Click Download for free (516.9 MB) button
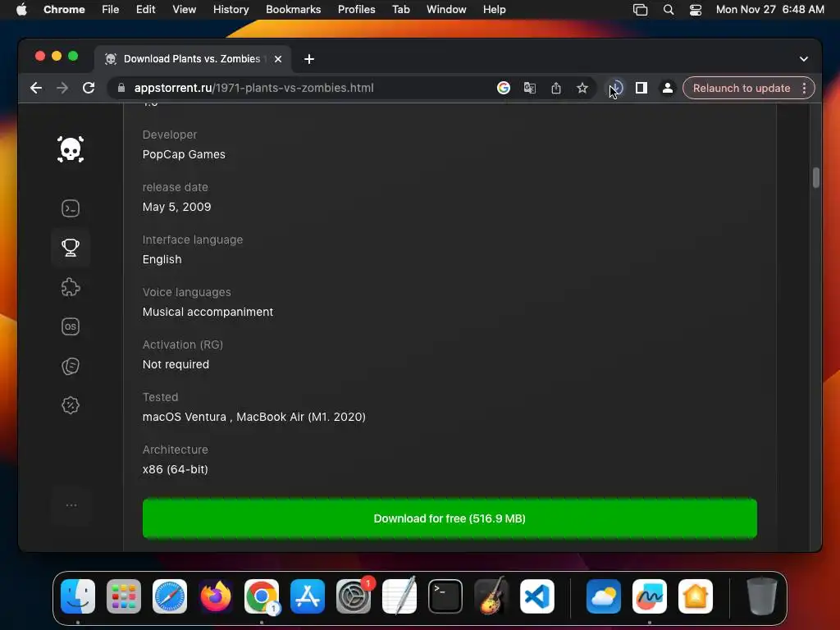The height and width of the screenshot is (630, 840). pyautogui.click(x=450, y=518)
